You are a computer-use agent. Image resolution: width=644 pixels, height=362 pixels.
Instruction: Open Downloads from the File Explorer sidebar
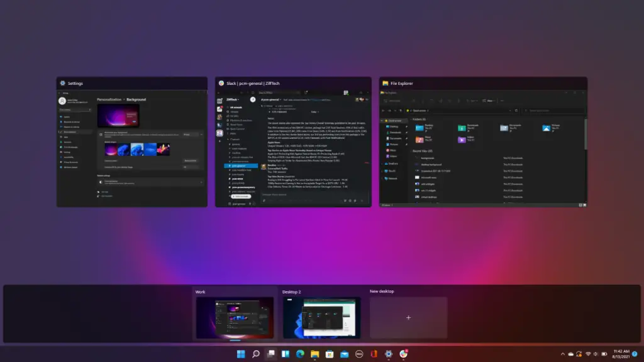click(396, 132)
